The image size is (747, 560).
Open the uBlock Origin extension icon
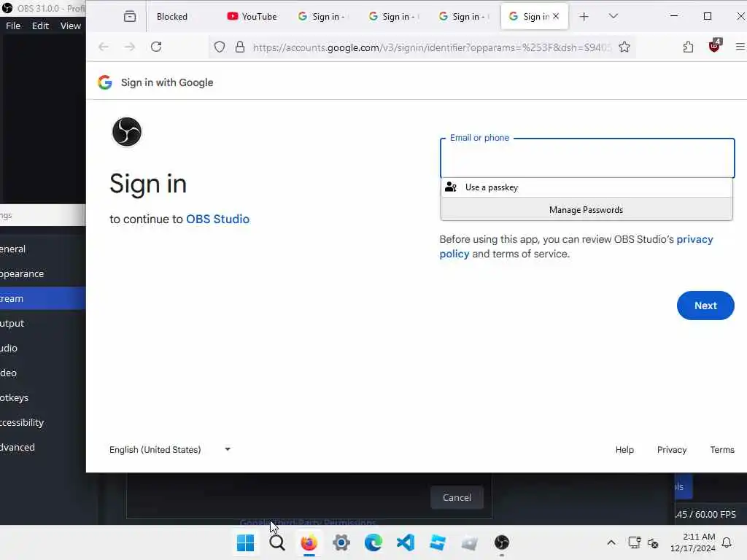715,46
